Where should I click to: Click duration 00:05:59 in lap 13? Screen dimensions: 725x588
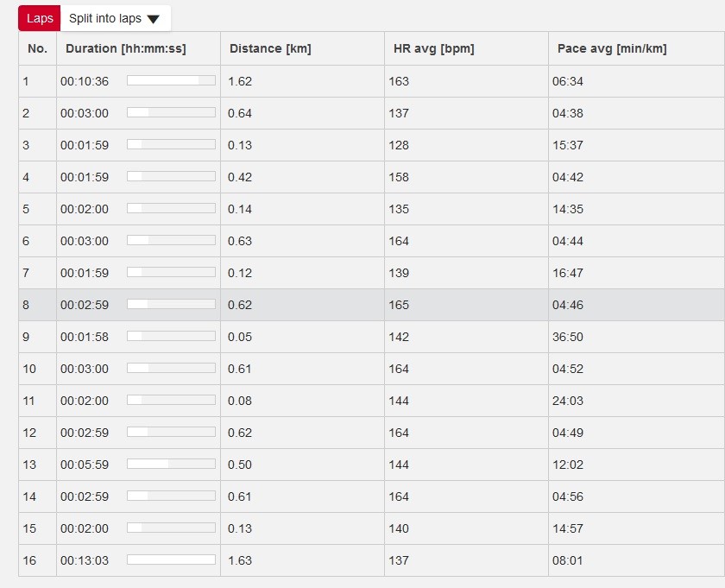[x=85, y=465]
